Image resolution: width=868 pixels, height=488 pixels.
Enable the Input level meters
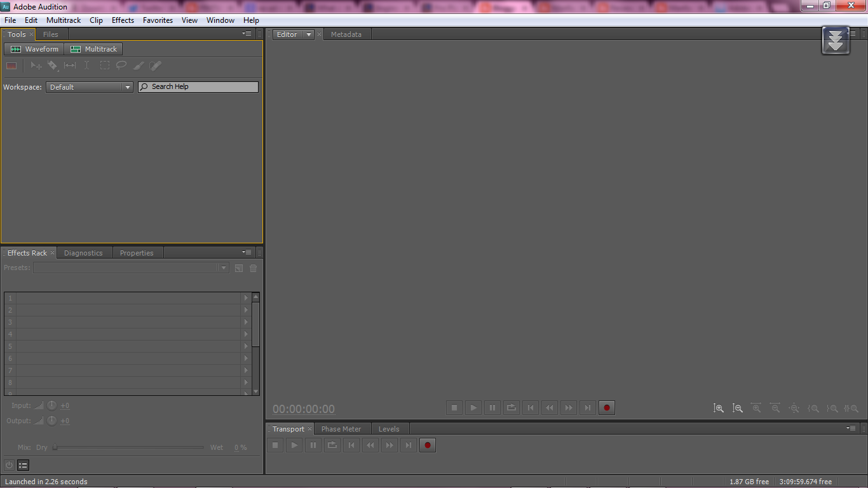click(39, 405)
